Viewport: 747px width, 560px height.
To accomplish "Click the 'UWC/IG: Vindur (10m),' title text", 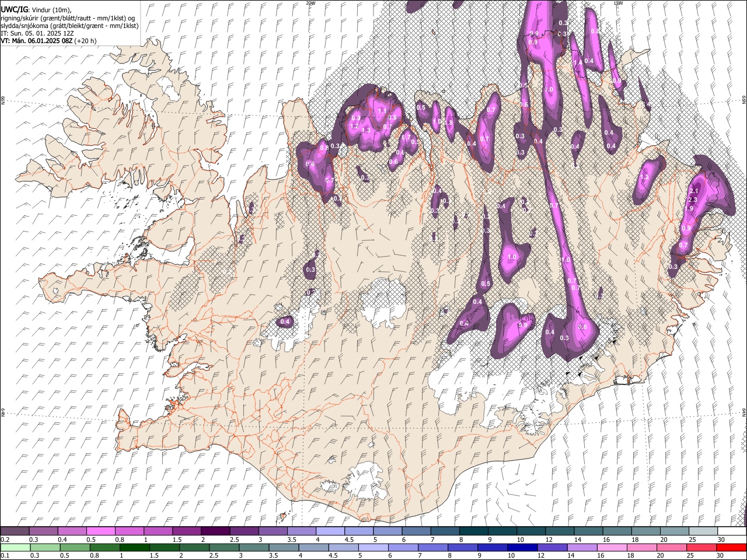I will point(36,10).
